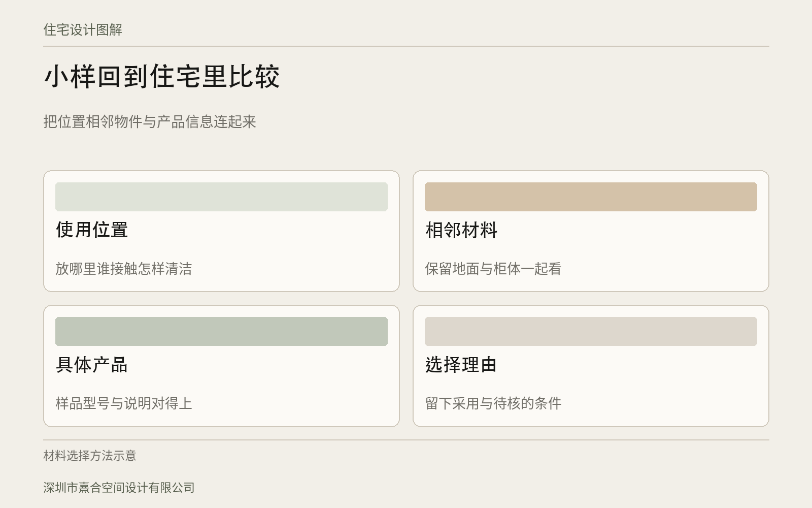The image size is (812, 508).
Task: Click the description 放哪里谁接触怎样清洁
Action: [x=124, y=269]
